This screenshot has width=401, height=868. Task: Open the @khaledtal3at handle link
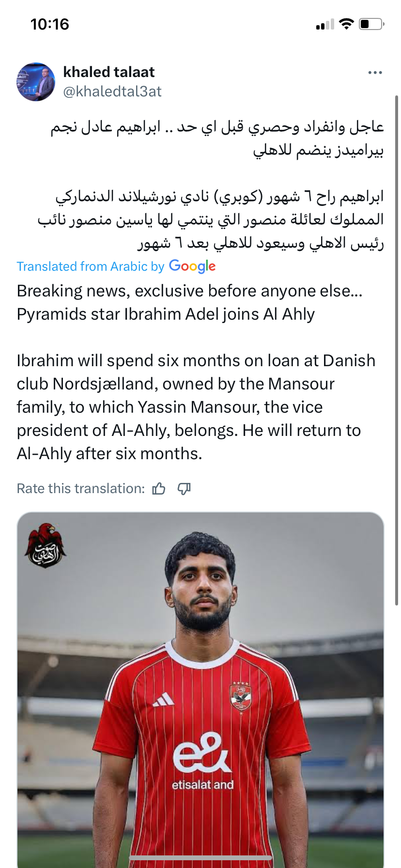[112, 92]
